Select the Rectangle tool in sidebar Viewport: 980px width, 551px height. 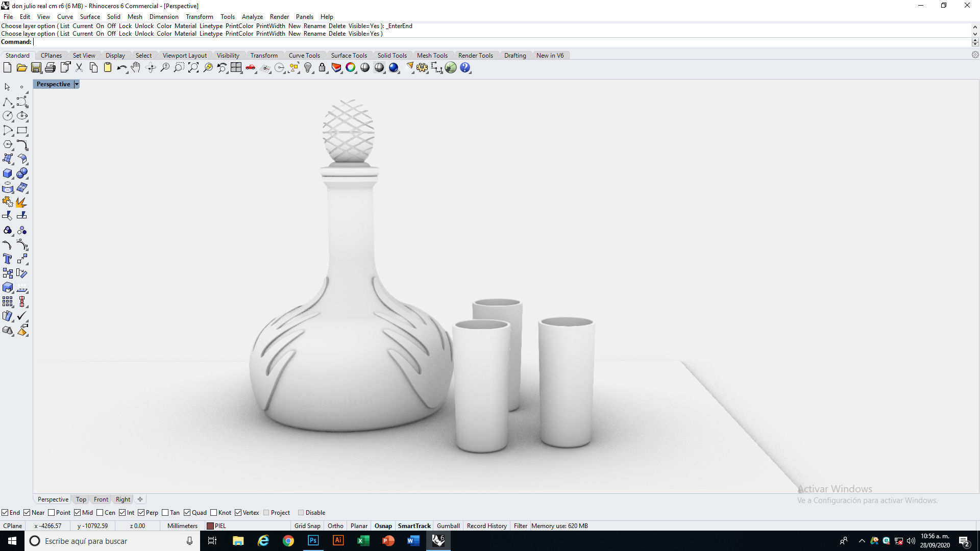pyautogui.click(x=22, y=131)
